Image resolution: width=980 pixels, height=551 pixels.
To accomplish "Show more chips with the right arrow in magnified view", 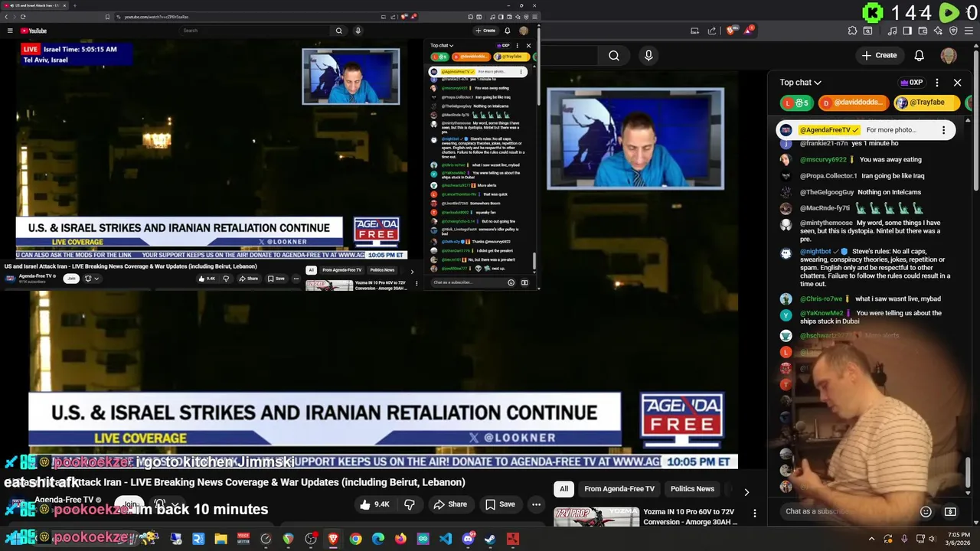I will (x=746, y=491).
